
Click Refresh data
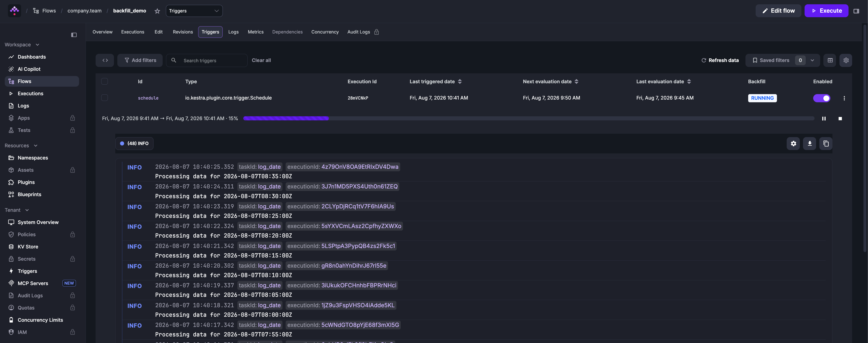tap(720, 60)
